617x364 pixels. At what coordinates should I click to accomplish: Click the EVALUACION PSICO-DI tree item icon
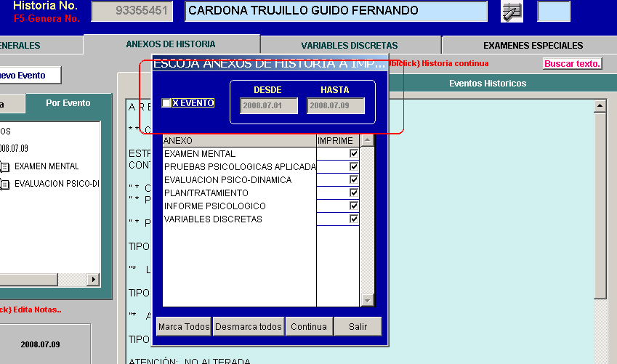click(x=4, y=184)
